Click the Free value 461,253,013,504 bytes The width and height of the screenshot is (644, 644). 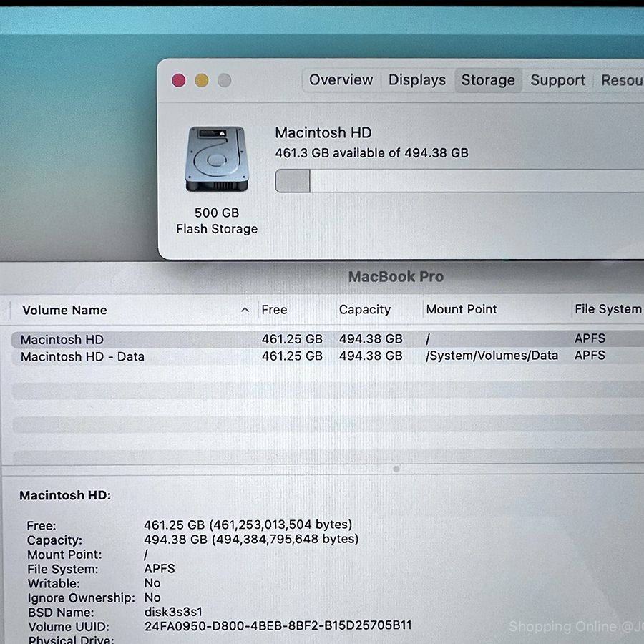(x=281, y=525)
